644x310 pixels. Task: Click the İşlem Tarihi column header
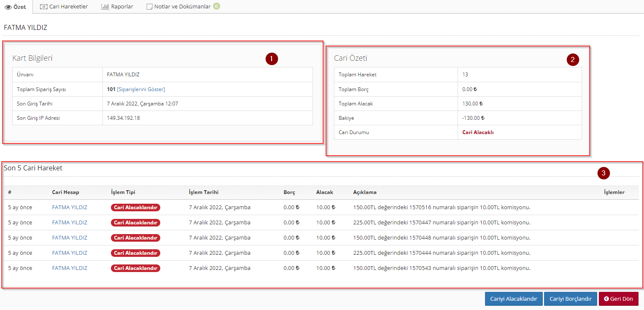pyautogui.click(x=203, y=192)
